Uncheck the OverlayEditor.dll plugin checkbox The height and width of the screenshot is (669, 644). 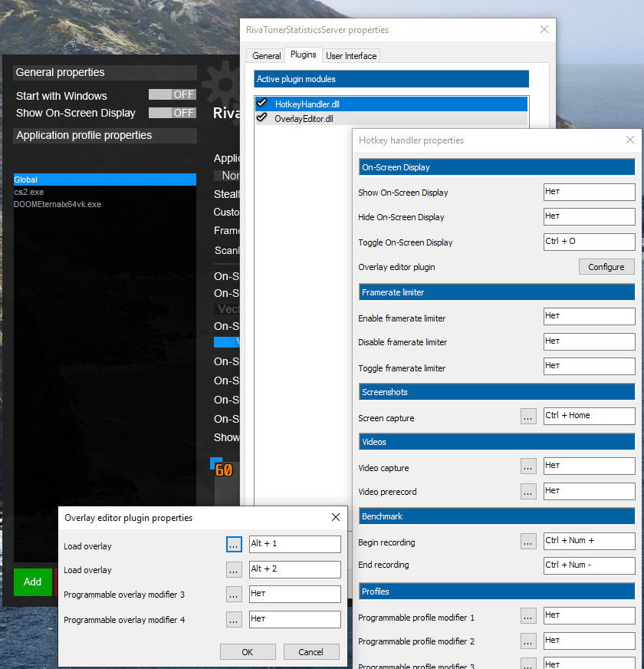point(262,117)
